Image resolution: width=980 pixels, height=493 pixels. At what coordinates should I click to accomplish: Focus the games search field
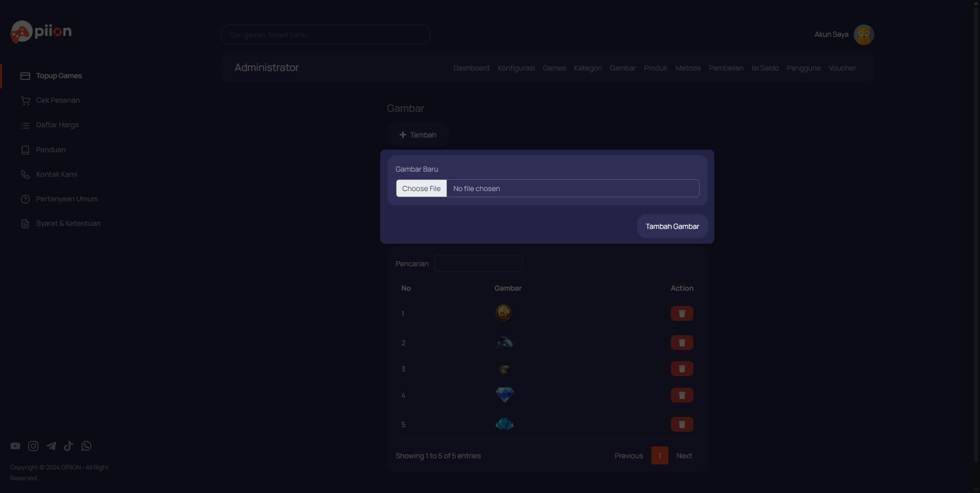coord(325,35)
